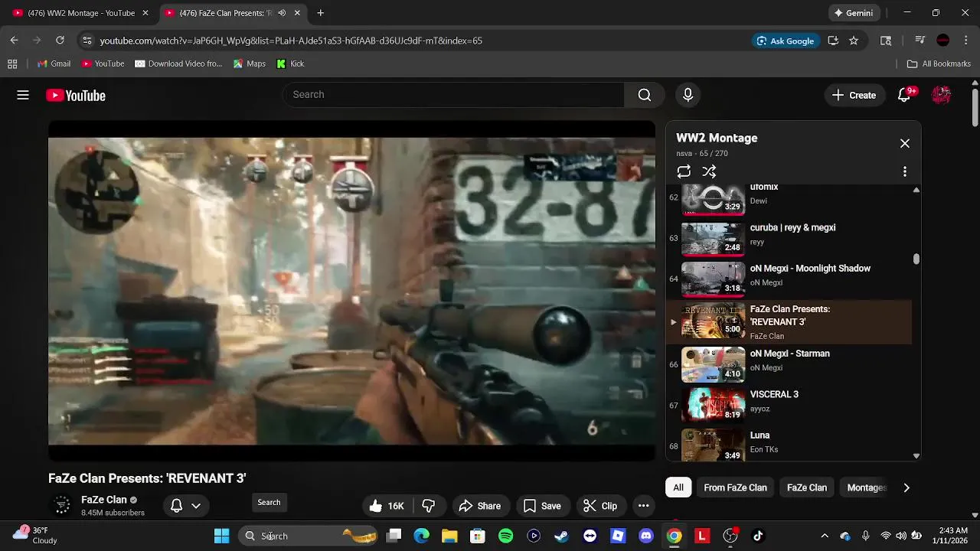Click Ask Google in the address bar

coord(786,41)
